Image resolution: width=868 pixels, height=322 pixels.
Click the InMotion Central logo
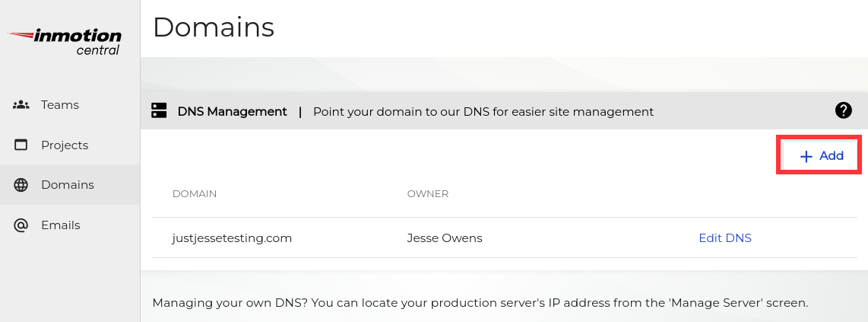click(x=65, y=41)
